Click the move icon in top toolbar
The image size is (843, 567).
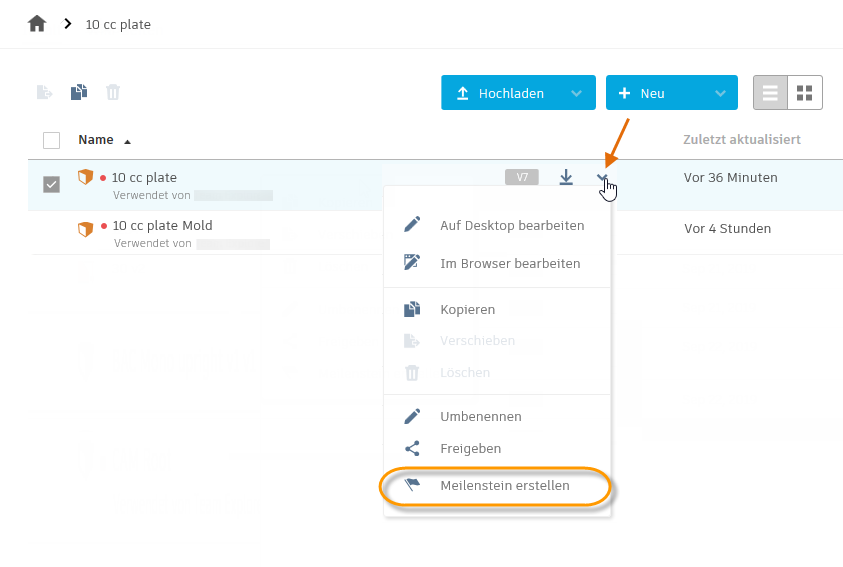[x=44, y=92]
